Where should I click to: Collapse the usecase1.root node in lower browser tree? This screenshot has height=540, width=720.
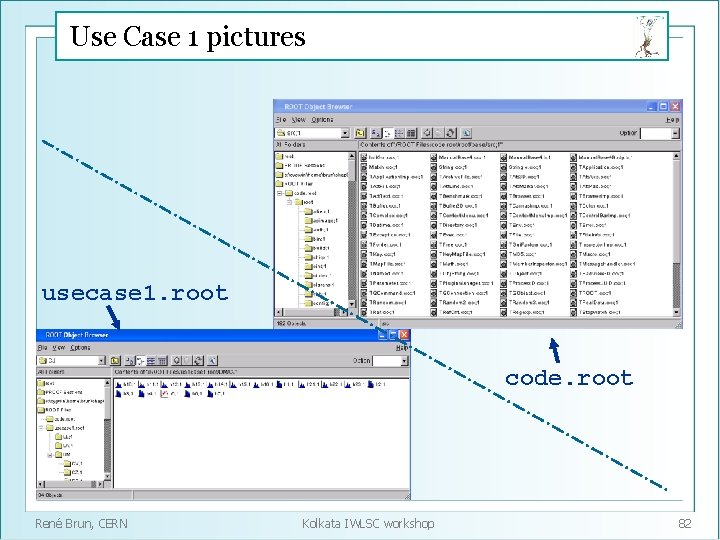(x=41, y=428)
